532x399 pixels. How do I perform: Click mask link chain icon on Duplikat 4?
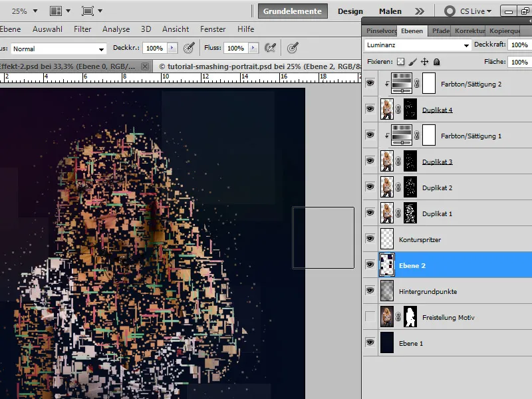pos(398,110)
